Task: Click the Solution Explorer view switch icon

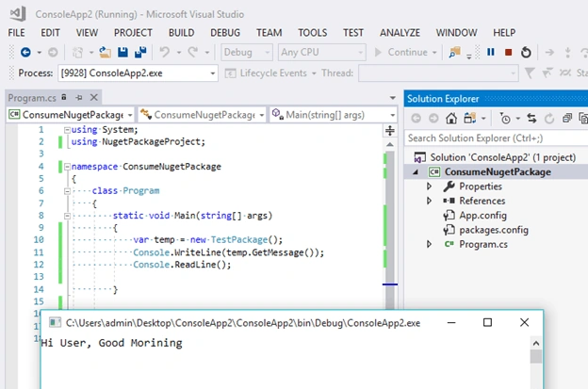Action: (x=469, y=119)
